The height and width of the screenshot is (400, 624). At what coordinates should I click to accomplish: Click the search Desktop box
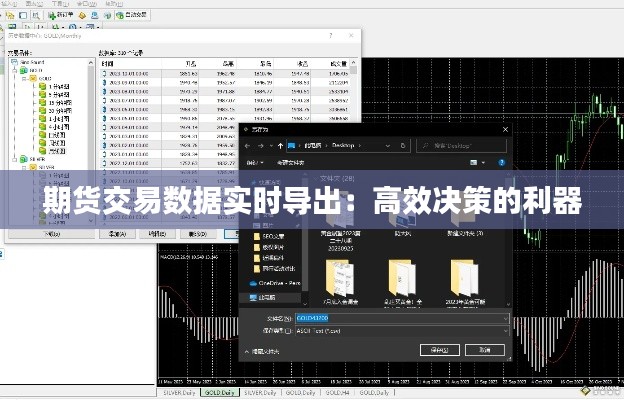pyautogui.click(x=460, y=145)
